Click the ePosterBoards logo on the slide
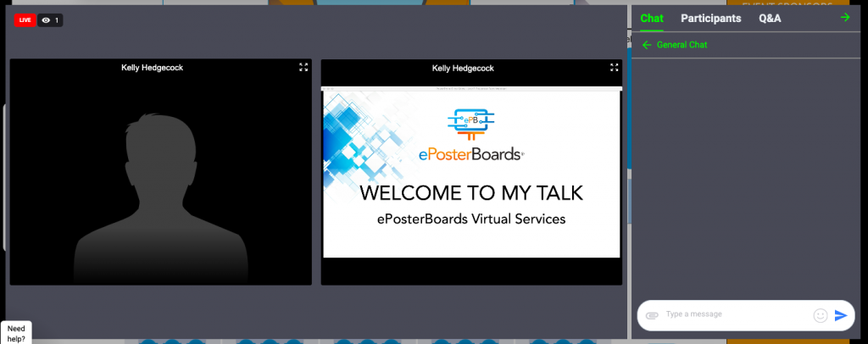This screenshot has width=868, height=344. [470, 135]
